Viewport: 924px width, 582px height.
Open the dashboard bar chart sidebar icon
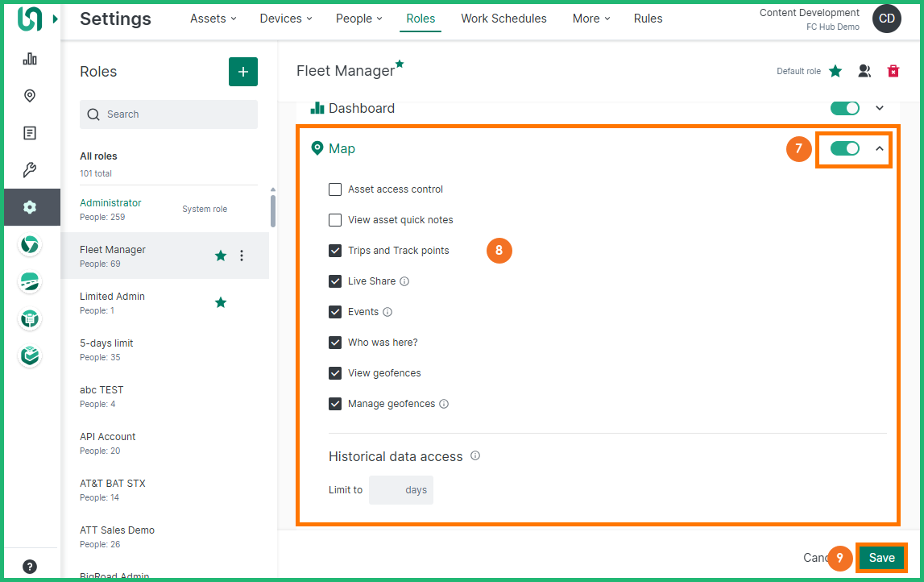tap(30, 59)
